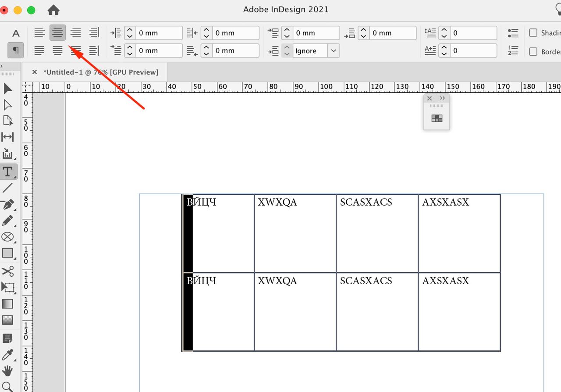Justify with last line aligned center
The width and height of the screenshot is (561, 392).
[57, 50]
